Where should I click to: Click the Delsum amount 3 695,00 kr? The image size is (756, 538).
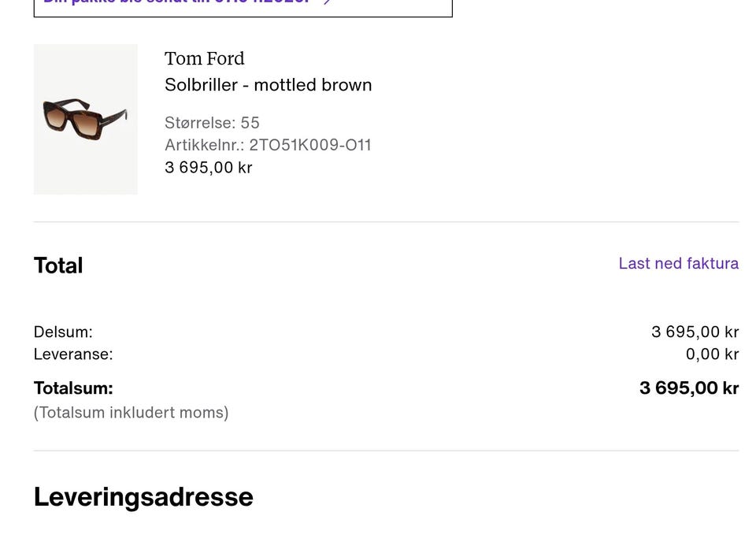(695, 332)
